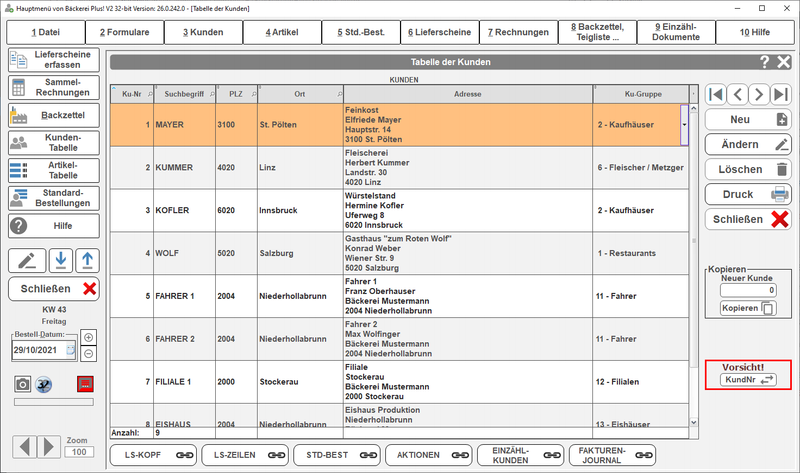
Task: Click the Neuer Kunde number field
Action: (x=748, y=290)
